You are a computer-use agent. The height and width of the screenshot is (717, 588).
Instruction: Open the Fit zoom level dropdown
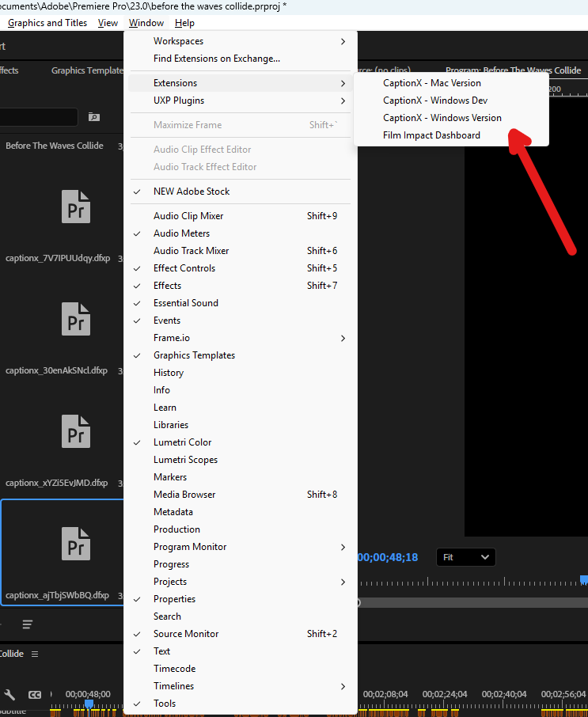[x=466, y=557]
